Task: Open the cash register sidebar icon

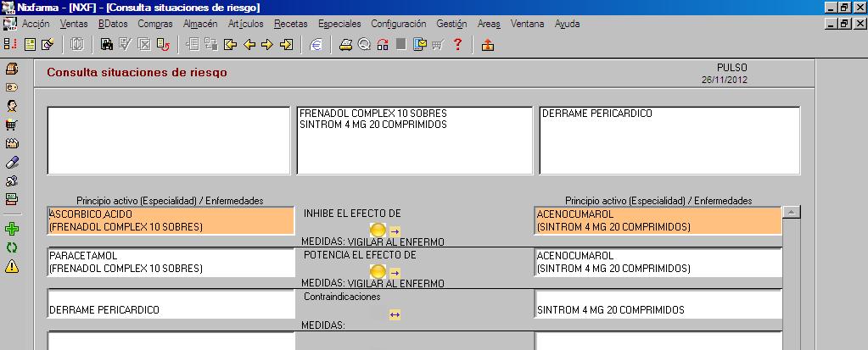Action: click(12, 69)
